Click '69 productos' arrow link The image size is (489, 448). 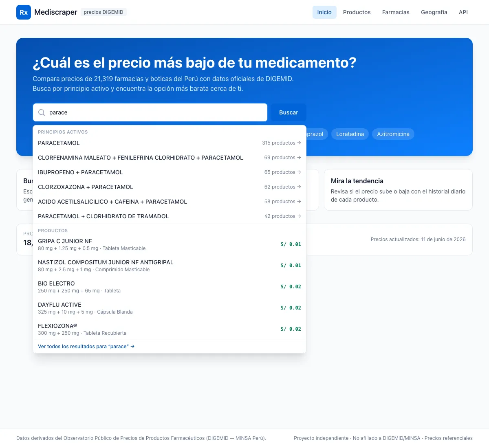(x=282, y=158)
